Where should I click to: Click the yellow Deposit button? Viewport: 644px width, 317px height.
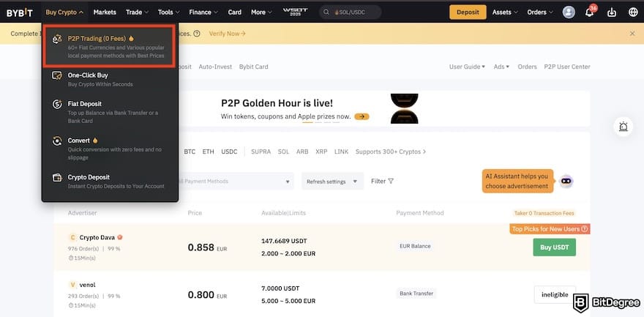(468, 12)
